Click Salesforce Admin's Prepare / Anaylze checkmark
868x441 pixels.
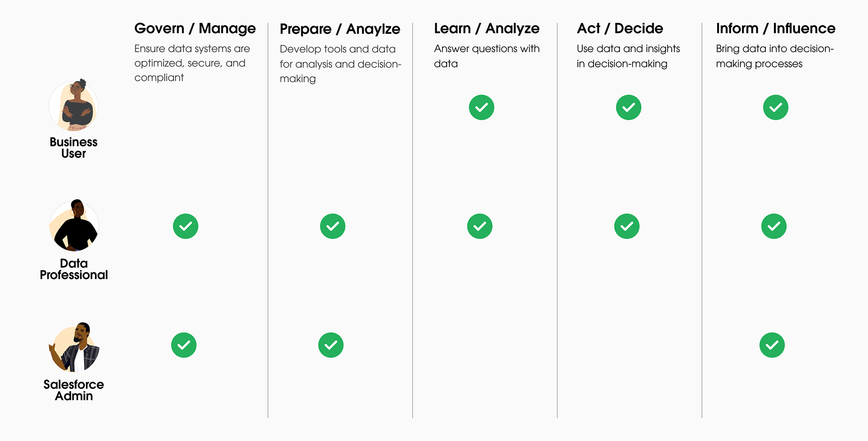[330, 345]
